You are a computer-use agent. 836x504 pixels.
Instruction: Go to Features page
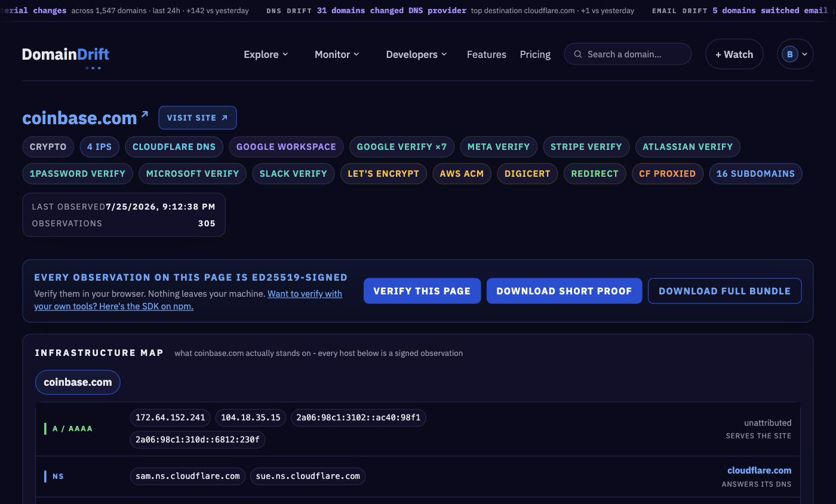click(487, 54)
